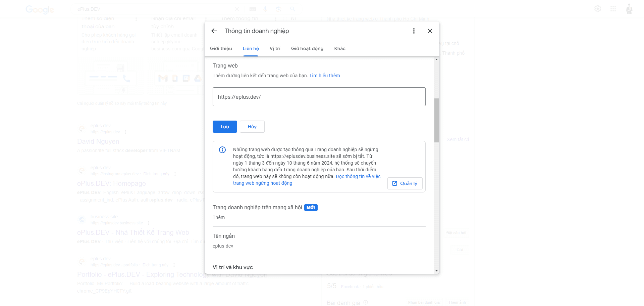Open Google Lens image search icon
The height and width of the screenshot is (306, 644).
[x=279, y=9]
